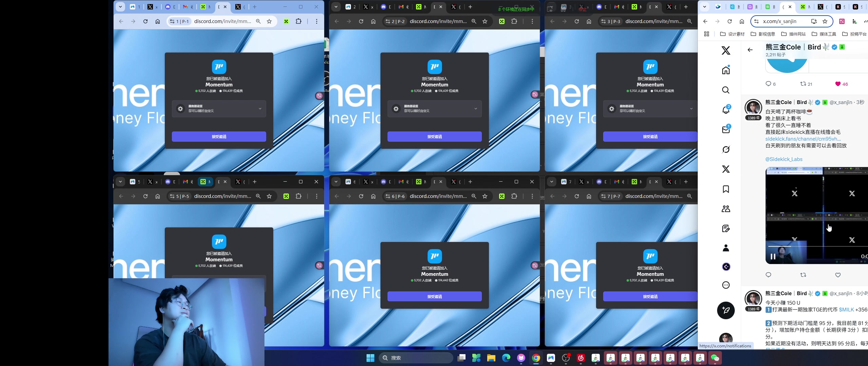Open @Sidekick_Labs mention link

point(784,159)
